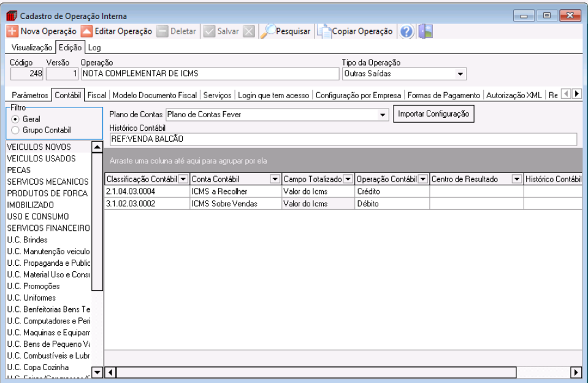This screenshot has width=588, height=383.
Task: Click the Salvar checkmark button
Action: (221, 31)
